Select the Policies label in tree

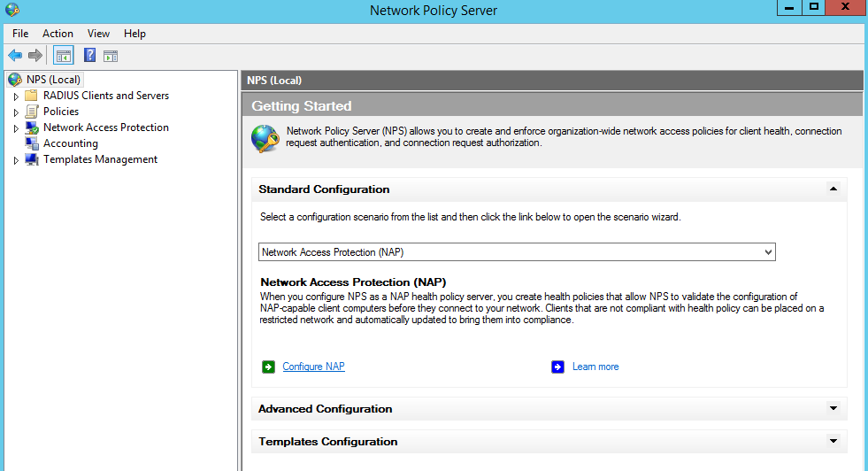pyautogui.click(x=61, y=112)
